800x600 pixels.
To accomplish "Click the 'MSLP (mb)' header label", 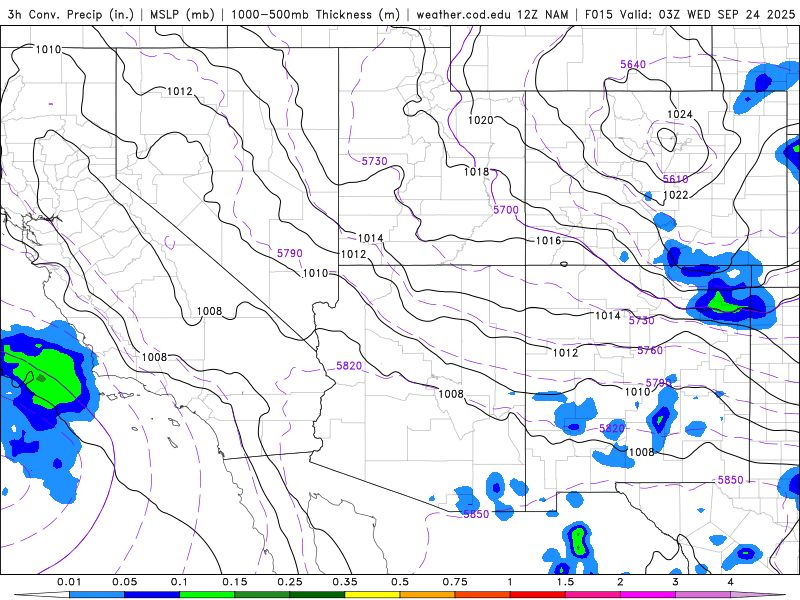I will [182, 14].
